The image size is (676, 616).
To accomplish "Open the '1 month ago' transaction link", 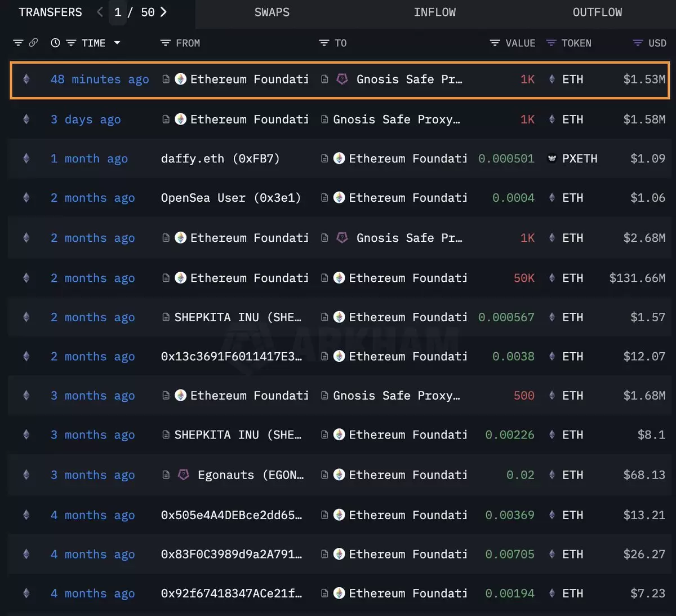I will tap(89, 159).
